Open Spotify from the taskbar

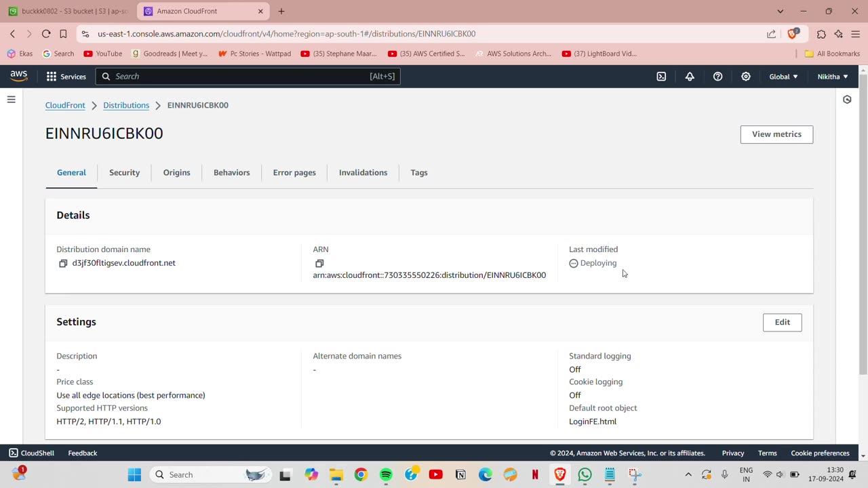386,474
